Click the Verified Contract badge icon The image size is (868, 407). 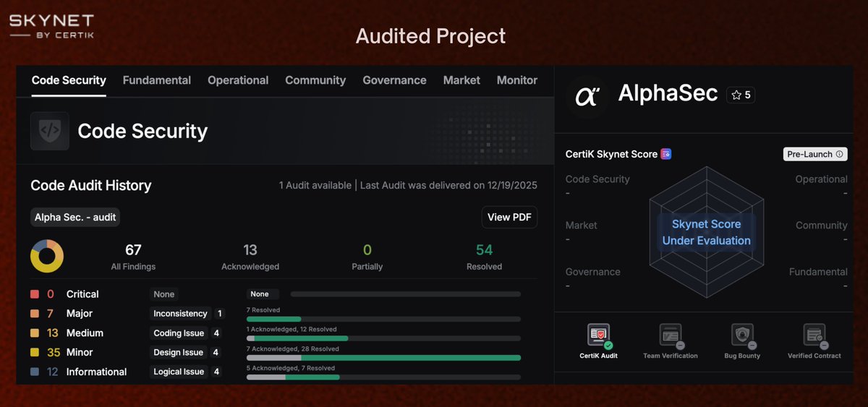click(814, 335)
